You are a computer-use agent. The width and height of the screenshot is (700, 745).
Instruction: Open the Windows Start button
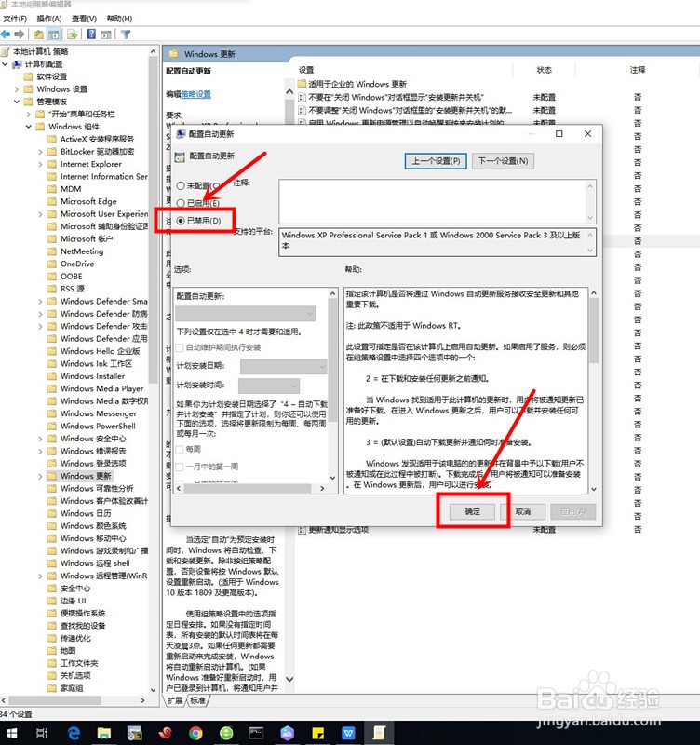point(11,733)
